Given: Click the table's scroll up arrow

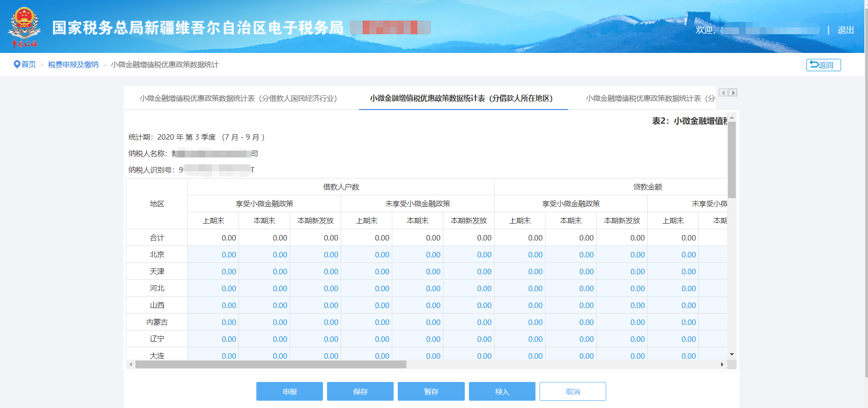Looking at the screenshot, I should pyautogui.click(x=732, y=118).
